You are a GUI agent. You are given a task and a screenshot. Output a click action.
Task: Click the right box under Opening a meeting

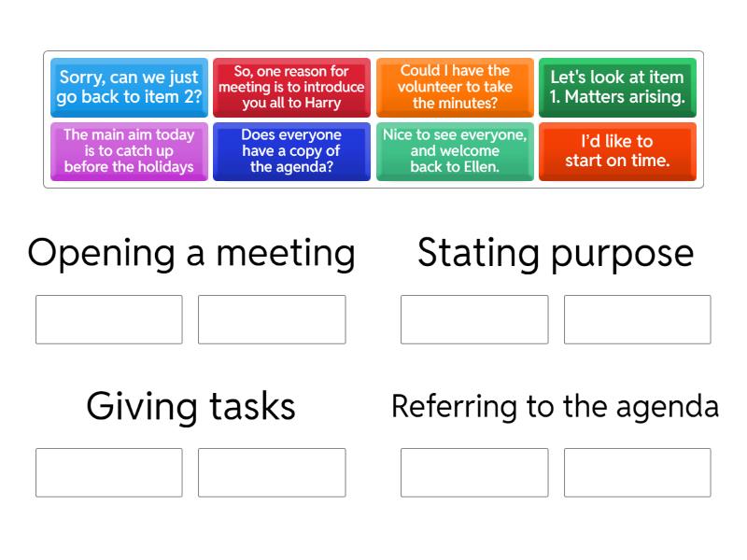(x=272, y=319)
